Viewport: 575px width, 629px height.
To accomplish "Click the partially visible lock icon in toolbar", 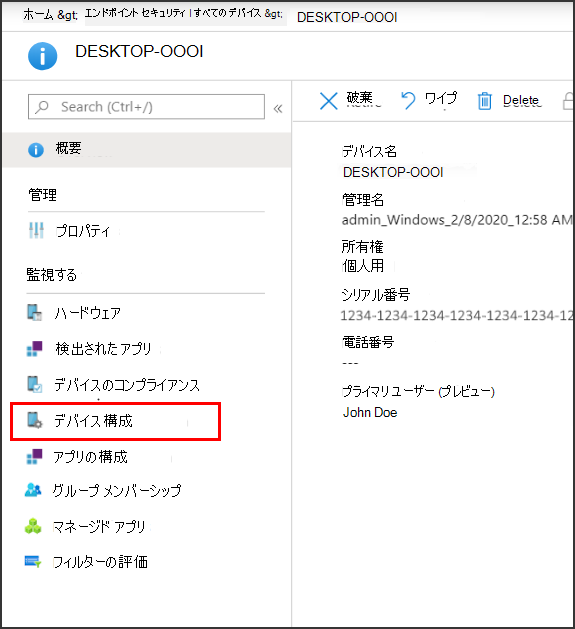I will point(568,101).
